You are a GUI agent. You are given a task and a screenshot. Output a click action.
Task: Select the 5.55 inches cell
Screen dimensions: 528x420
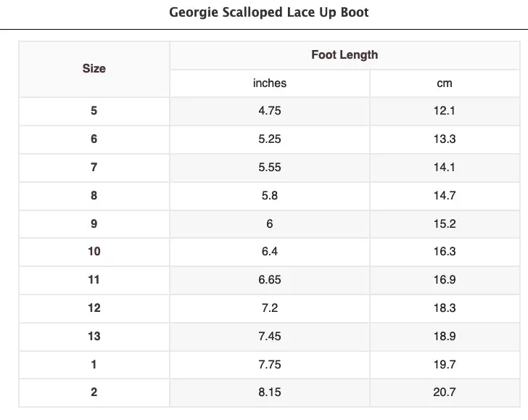click(270, 168)
